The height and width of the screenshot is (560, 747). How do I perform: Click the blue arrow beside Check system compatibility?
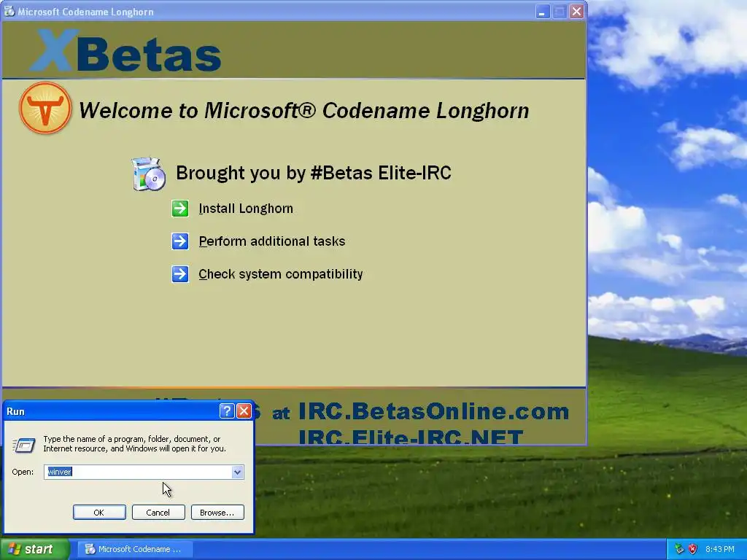click(180, 274)
